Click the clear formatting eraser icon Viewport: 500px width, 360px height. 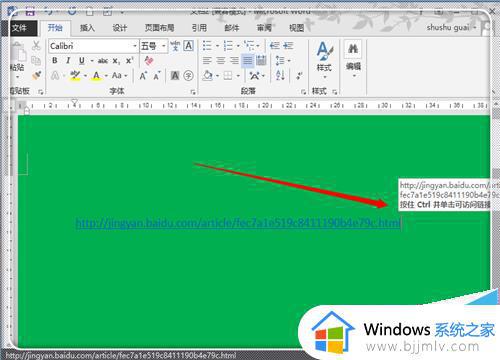pos(149,61)
